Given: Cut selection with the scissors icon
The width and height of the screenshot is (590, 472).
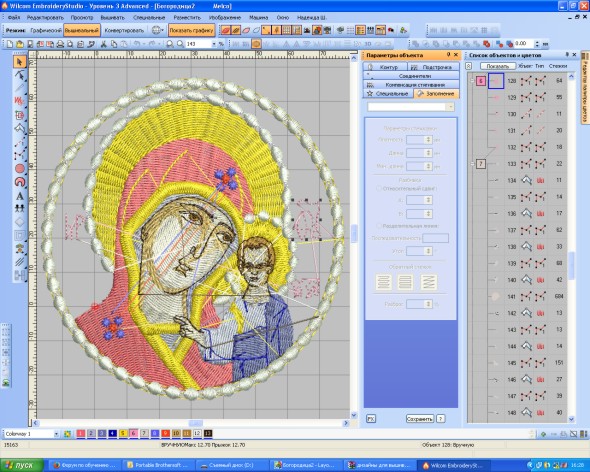Looking at the screenshot, I should [x=103, y=44].
